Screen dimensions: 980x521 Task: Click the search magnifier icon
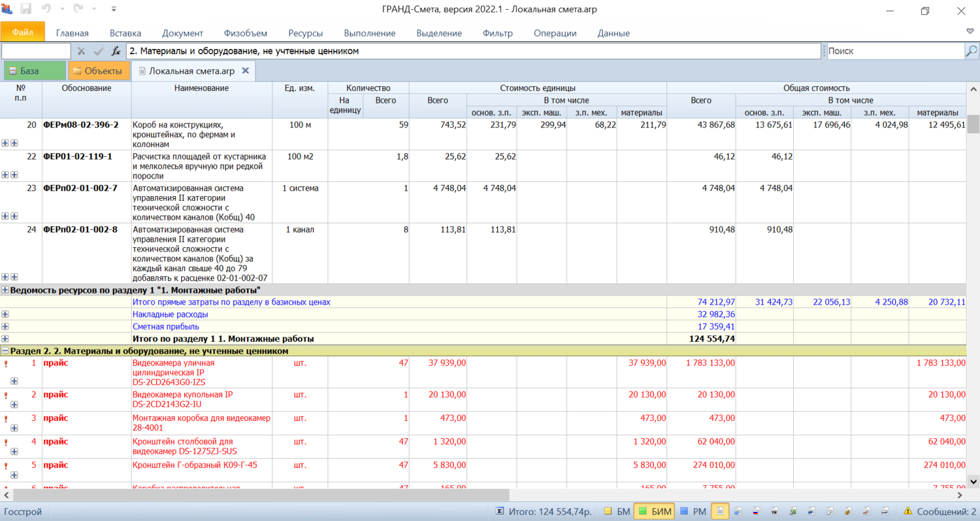tap(972, 51)
